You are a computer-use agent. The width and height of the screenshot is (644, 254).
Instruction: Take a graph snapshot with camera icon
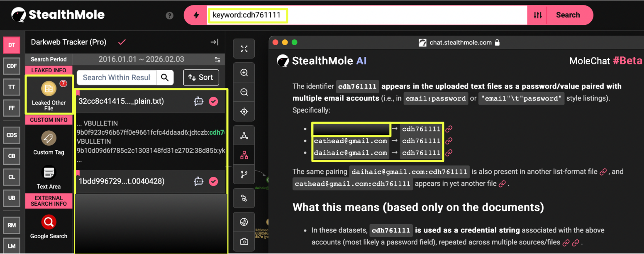pyautogui.click(x=244, y=242)
